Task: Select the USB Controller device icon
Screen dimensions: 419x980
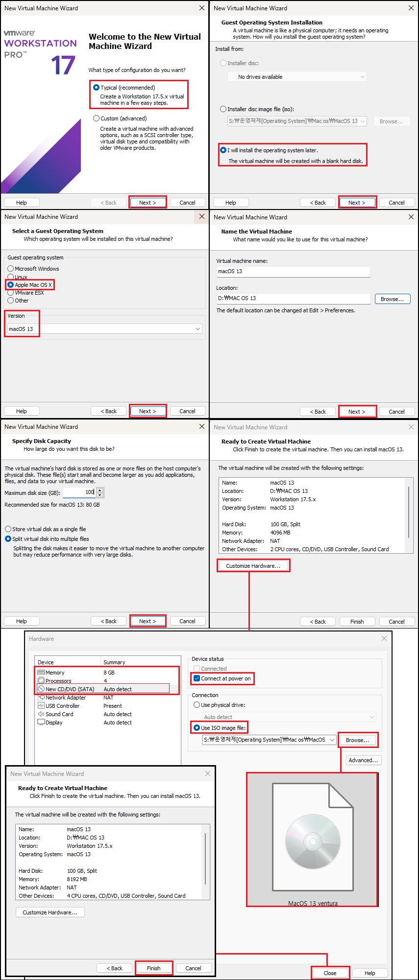Action: (41, 706)
